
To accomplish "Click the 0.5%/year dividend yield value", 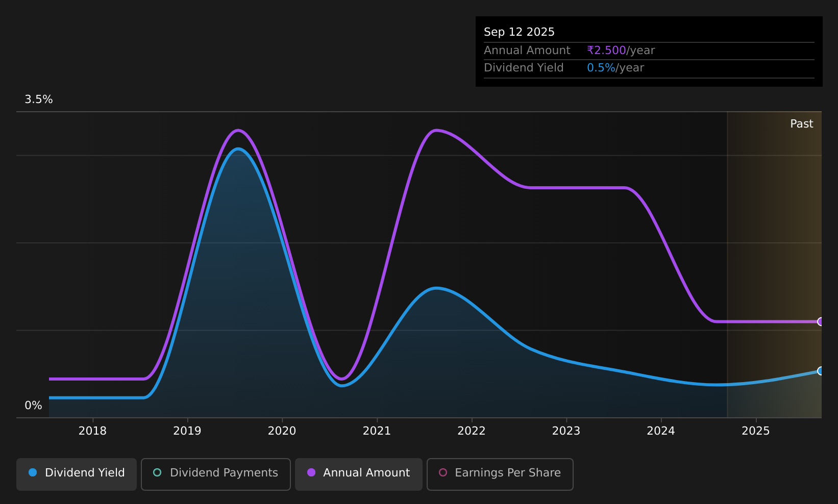I will (615, 68).
